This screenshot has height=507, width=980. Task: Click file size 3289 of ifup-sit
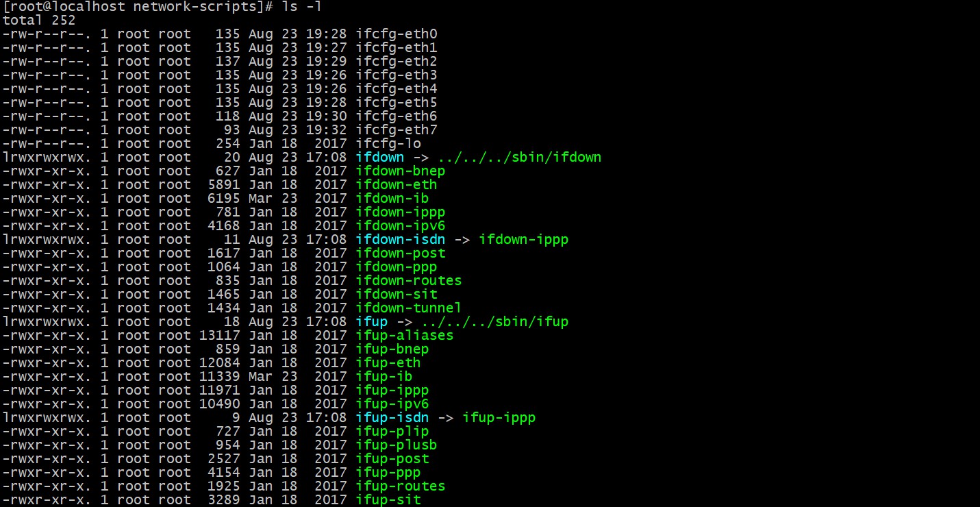click(x=224, y=500)
